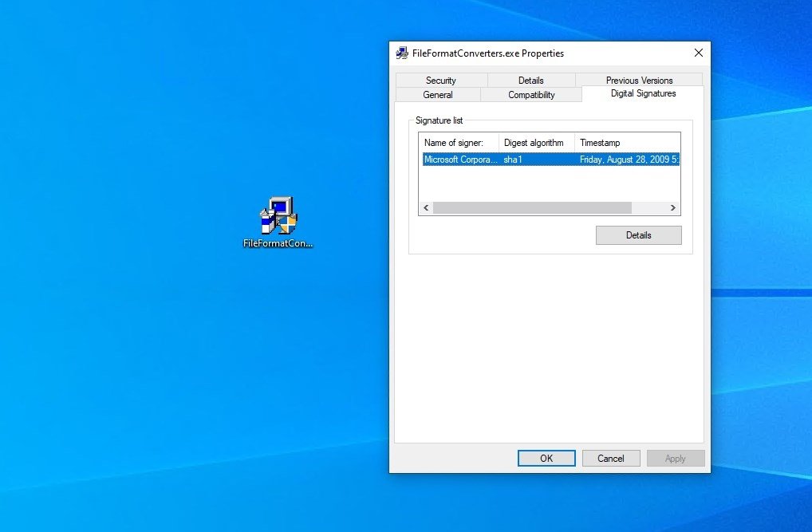This screenshot has height=532, width=812.
Task: Go to the General tab
Action: [x=438, y=95]
